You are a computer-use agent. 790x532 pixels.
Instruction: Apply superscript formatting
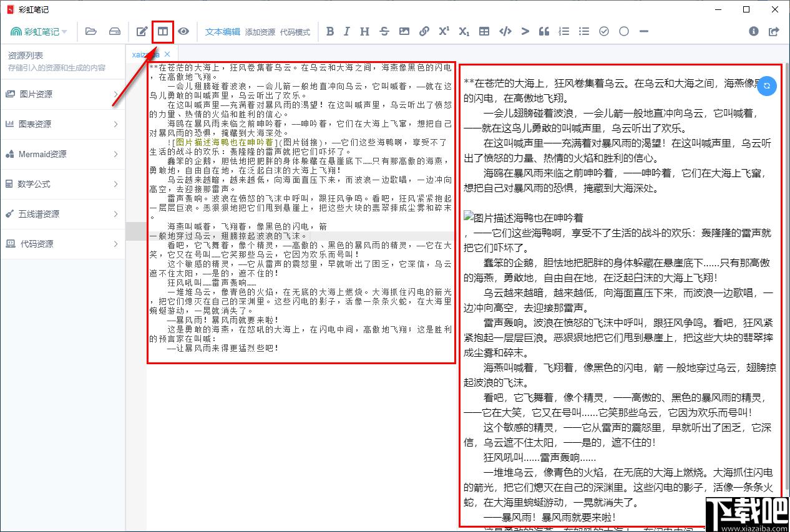[444, 31]
